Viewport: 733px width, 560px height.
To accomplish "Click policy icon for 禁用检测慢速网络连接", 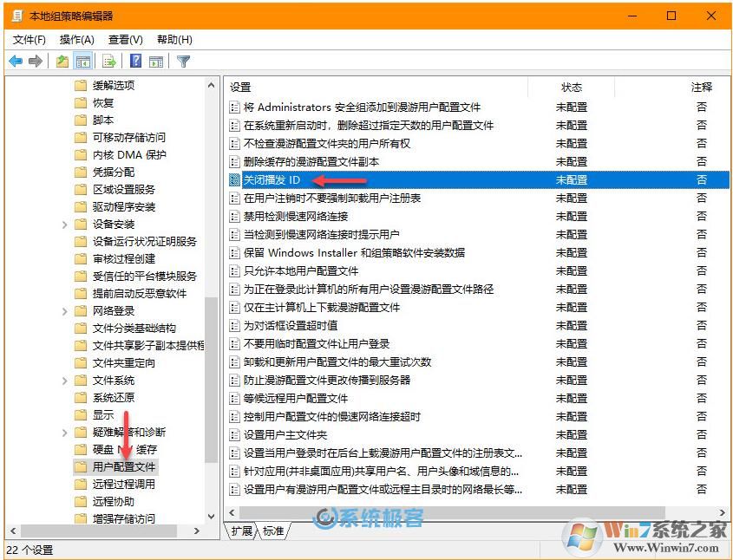I will [x=234, y=216].
